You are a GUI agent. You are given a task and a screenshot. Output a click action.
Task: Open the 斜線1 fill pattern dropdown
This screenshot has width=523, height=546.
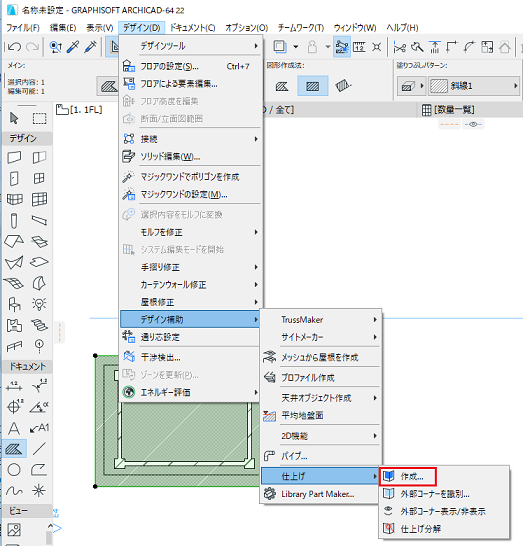[x=474, y=86]
